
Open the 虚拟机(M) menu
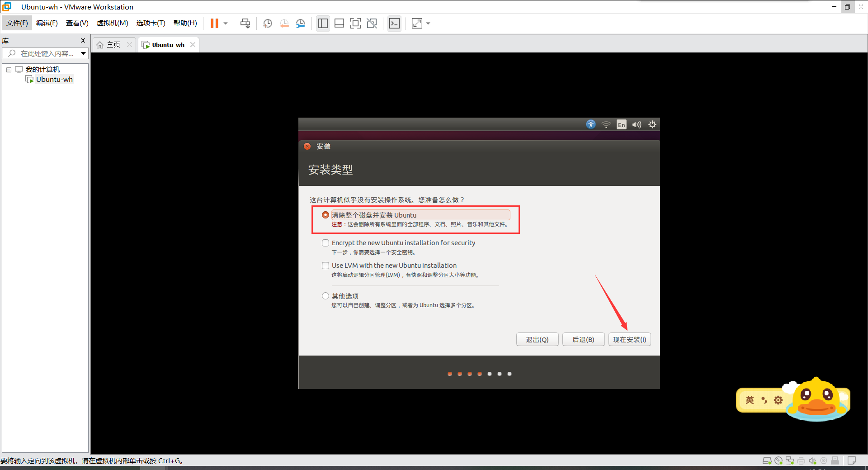[x=113, y=23]
